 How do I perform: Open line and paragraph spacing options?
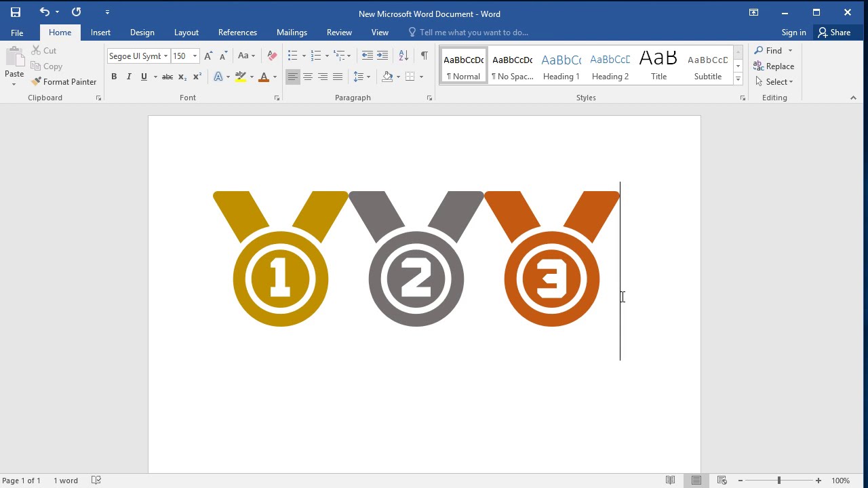(362, 77)
